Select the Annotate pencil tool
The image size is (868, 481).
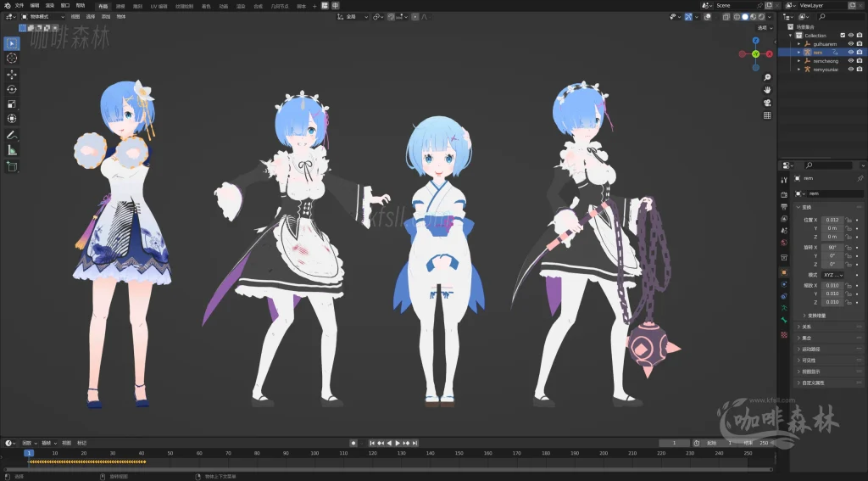coord(12,135)
